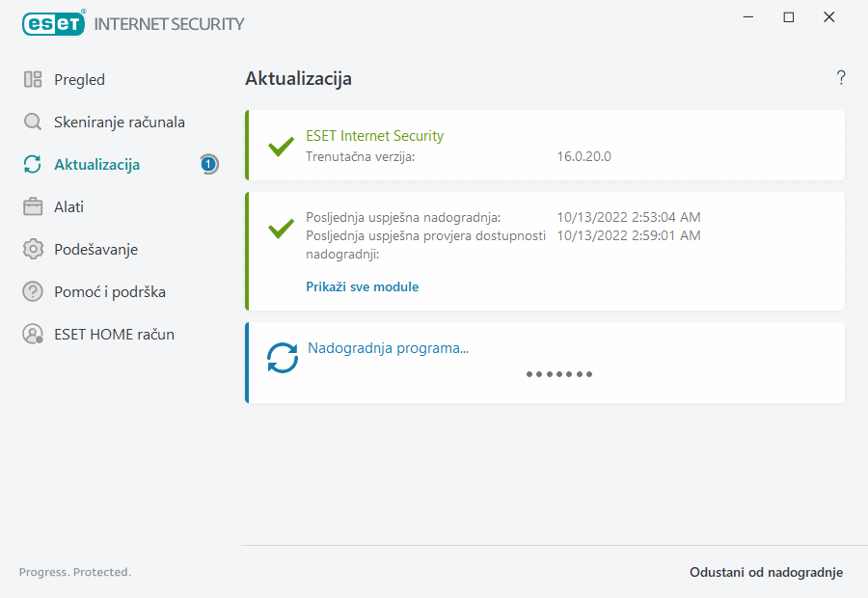Image resolution: width=868 pixels, height=598 pixels.
Task: Select Alati in the sidebar
Action: [x=68, y=207]
